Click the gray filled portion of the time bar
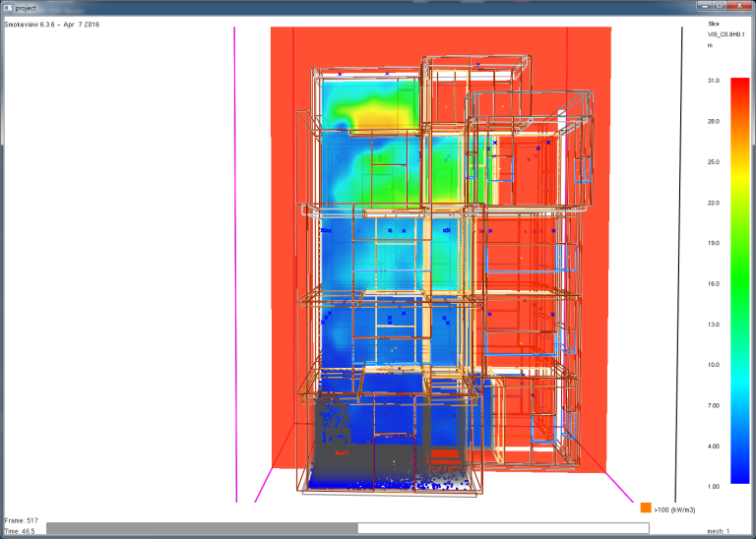 tap(202, 528)
